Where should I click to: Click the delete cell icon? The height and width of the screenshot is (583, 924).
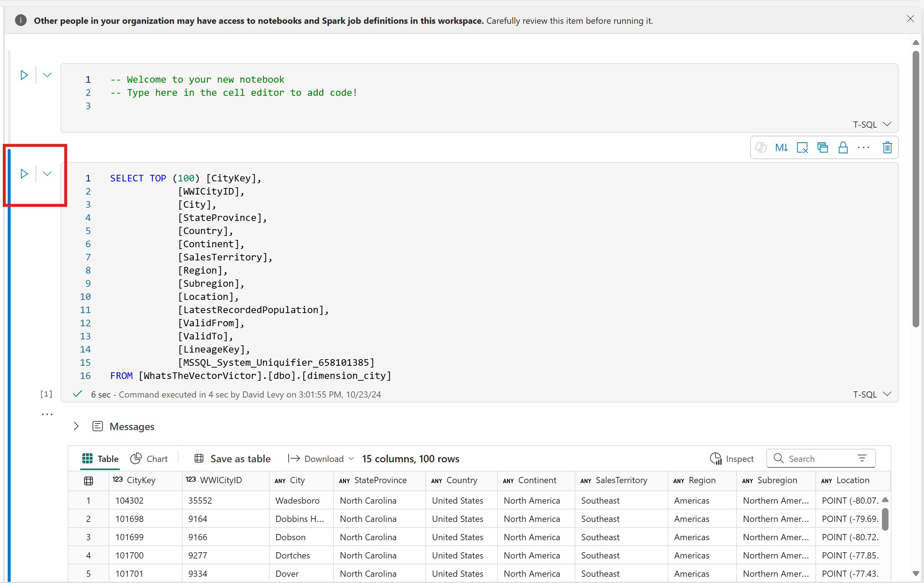[887, 147]
